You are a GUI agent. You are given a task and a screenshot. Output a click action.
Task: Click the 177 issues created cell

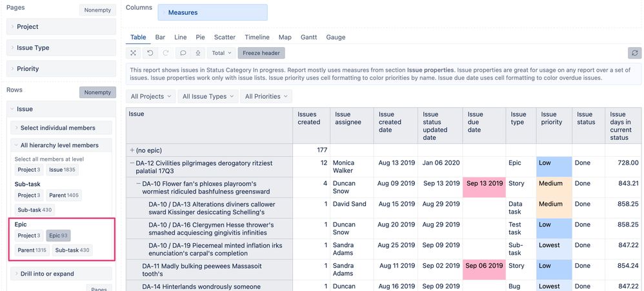click(x=311, y=150)
